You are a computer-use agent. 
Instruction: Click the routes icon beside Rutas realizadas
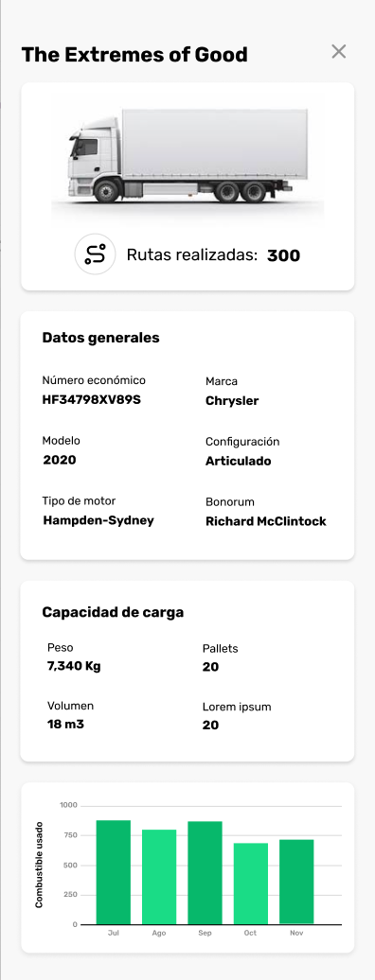[x=95, y=254]
